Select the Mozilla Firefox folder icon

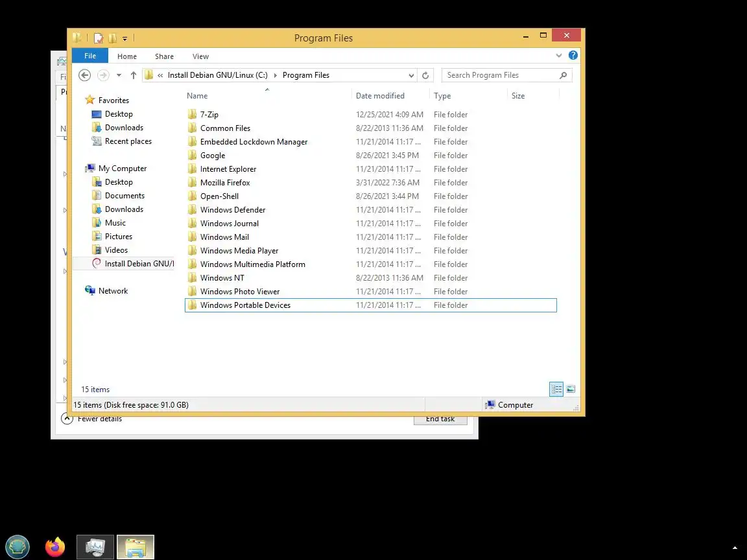192,182
